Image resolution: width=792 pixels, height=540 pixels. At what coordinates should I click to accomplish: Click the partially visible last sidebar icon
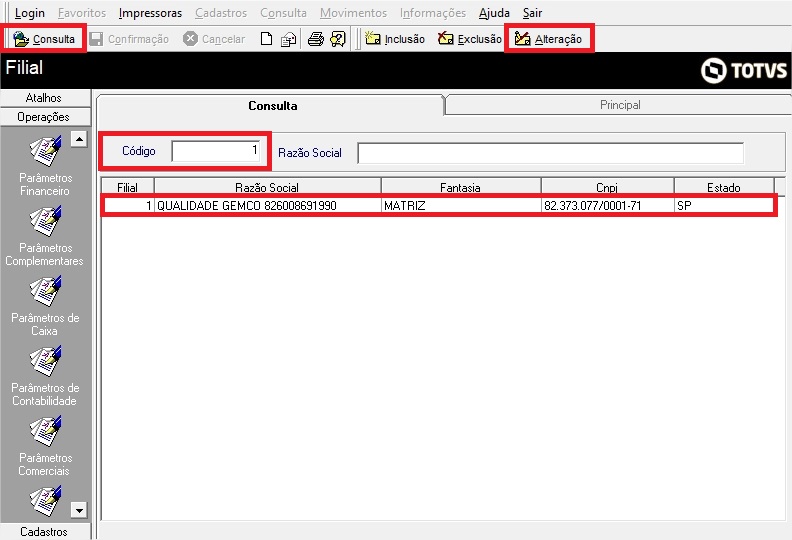point(45,501)
